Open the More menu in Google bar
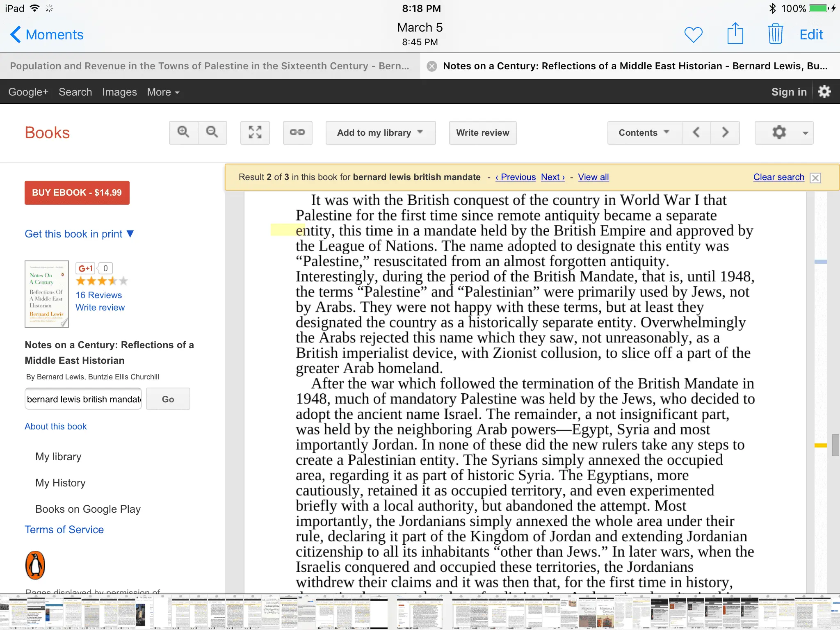The width and height of the screenshot is (840, 630). tap(163, 92)
